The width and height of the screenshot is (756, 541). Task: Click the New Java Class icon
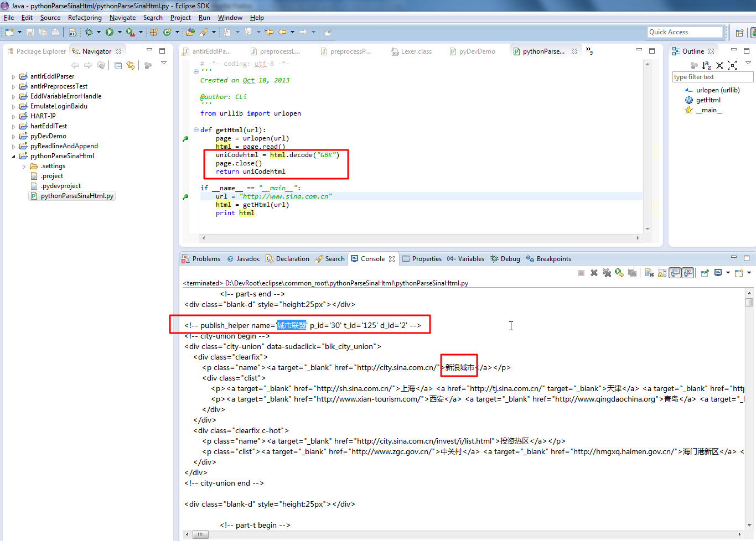(167, 32)
